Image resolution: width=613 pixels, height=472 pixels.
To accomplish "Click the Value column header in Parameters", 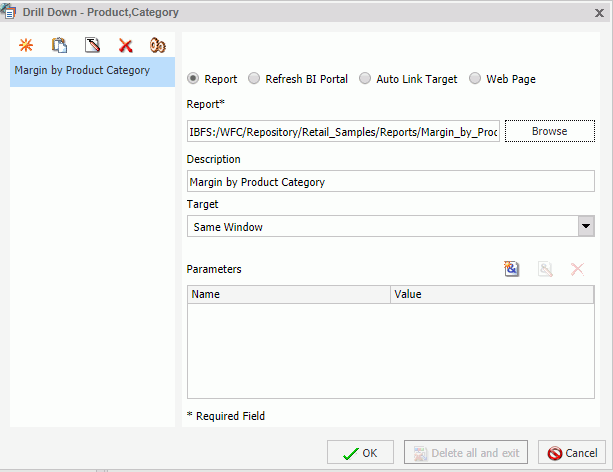I will [x=492, y=294].
